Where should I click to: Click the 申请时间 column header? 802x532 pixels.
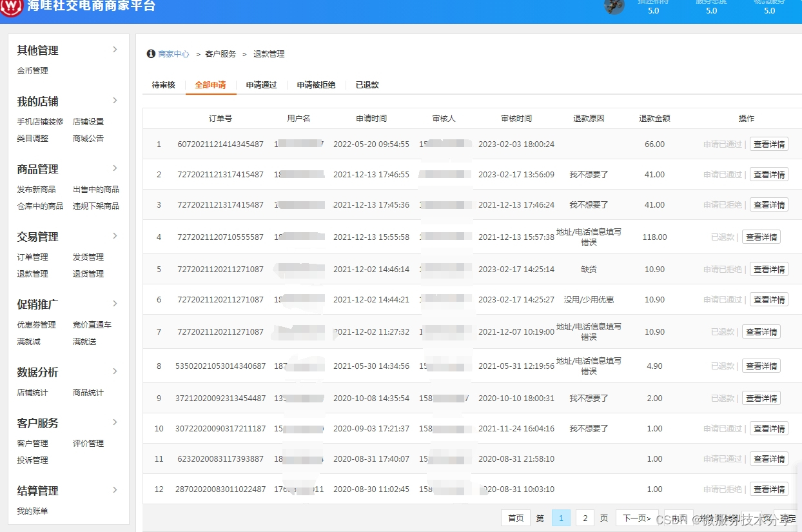(x=371, y=119)
